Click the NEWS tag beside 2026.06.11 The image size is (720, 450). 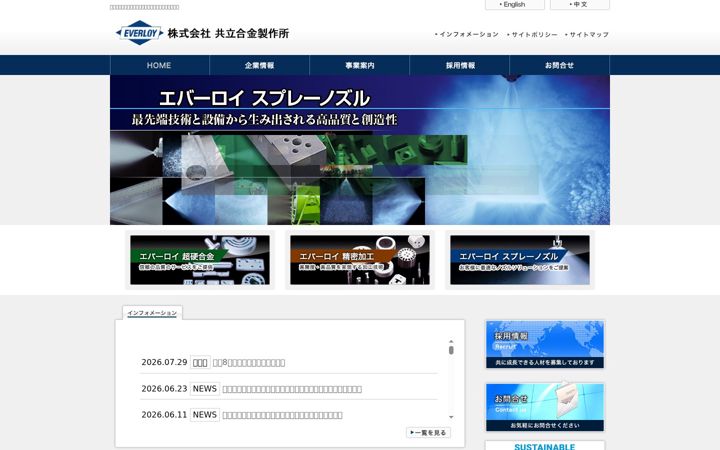pos(205,415)
